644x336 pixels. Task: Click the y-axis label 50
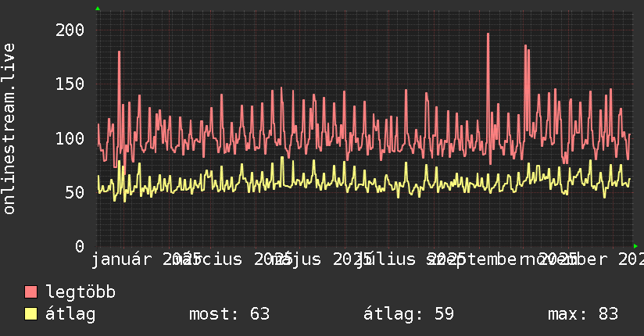click(75, 192)
